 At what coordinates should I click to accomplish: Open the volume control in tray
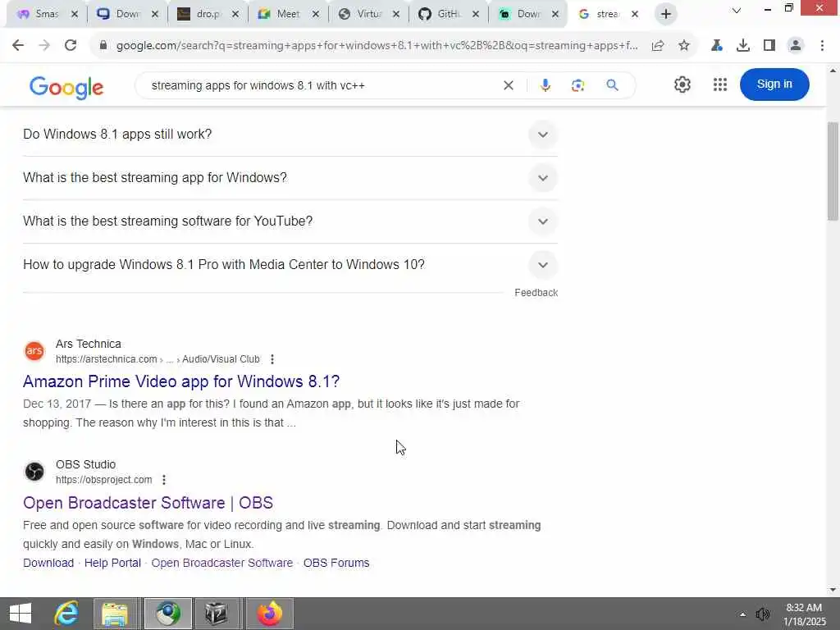(762, 614)
